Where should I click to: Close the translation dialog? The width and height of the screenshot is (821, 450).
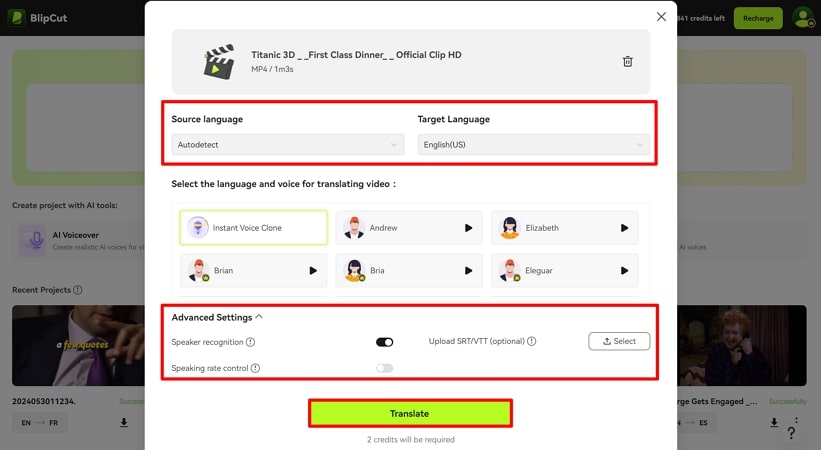point(661,17)
